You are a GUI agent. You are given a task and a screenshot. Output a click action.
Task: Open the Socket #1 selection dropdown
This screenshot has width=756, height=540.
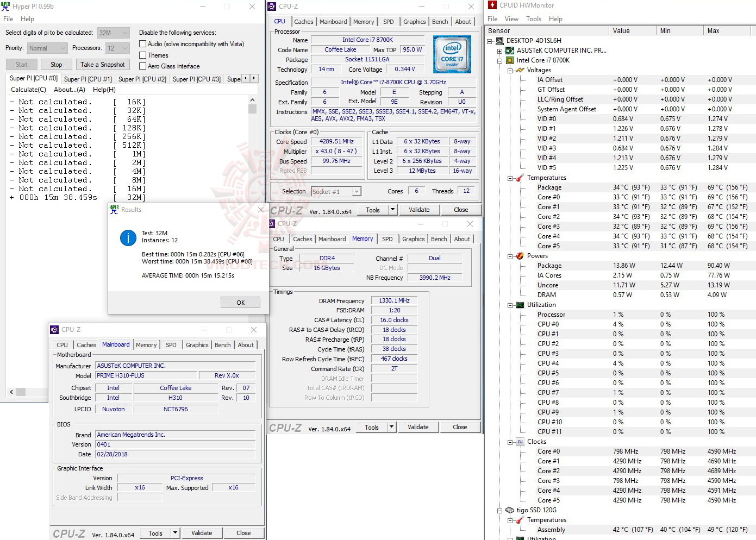336,192
